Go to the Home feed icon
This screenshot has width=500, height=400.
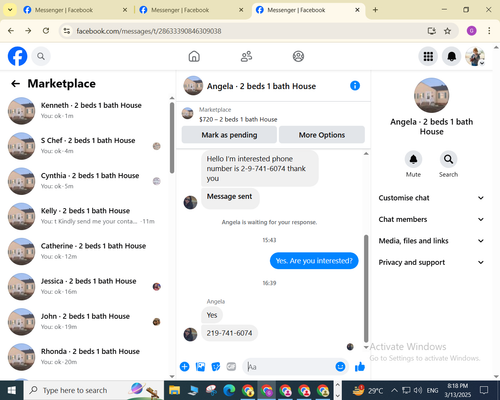194,56
